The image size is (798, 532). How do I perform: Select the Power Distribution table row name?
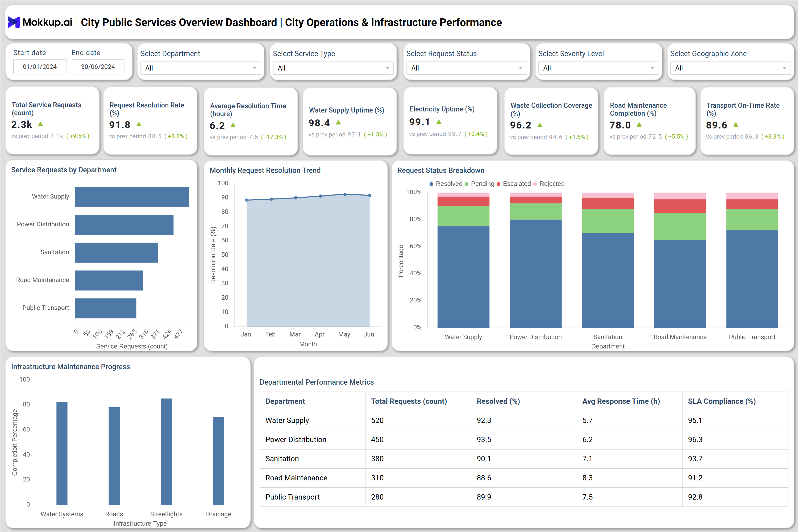point(296,440)
